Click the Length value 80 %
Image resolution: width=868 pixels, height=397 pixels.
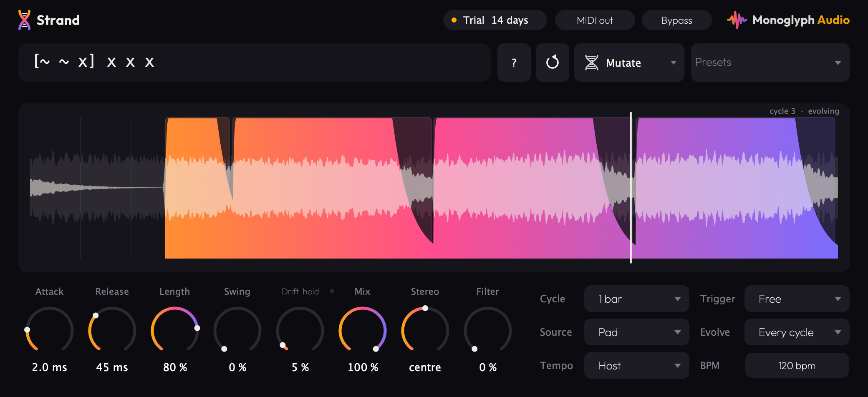pos(175,367)
